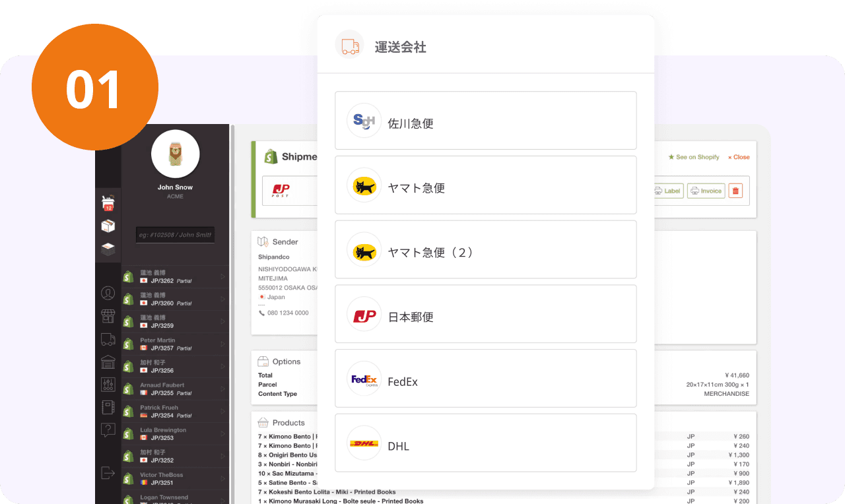845x504 pixels.
Task: Expand arrow on JP/3262 order row
Action: click(x=222, y=276)
